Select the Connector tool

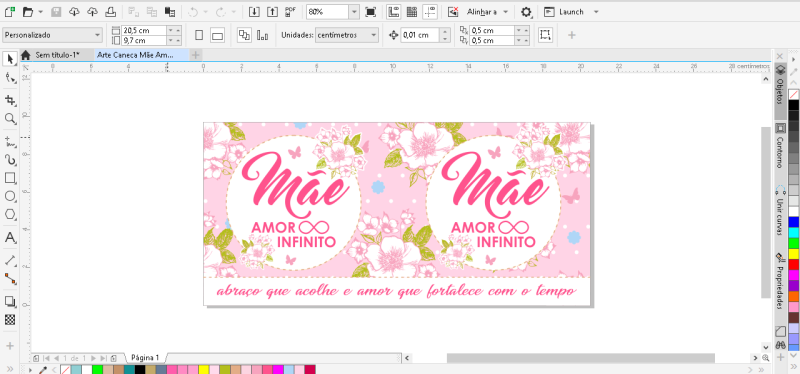[x=10, y=279]
